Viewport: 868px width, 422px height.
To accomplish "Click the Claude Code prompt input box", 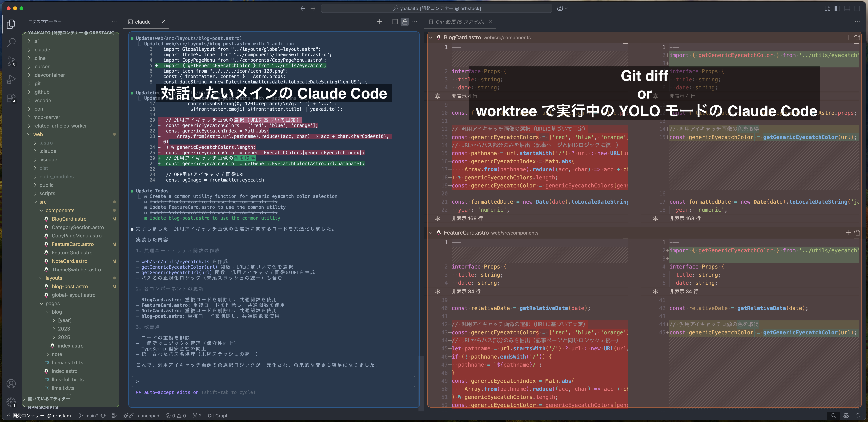I will tap(273, 381).
